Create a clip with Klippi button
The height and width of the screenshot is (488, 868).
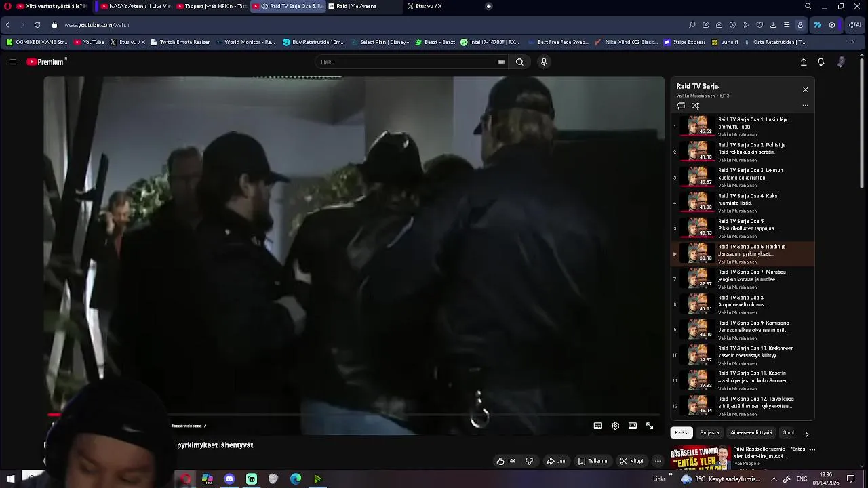tap(631, 461)
